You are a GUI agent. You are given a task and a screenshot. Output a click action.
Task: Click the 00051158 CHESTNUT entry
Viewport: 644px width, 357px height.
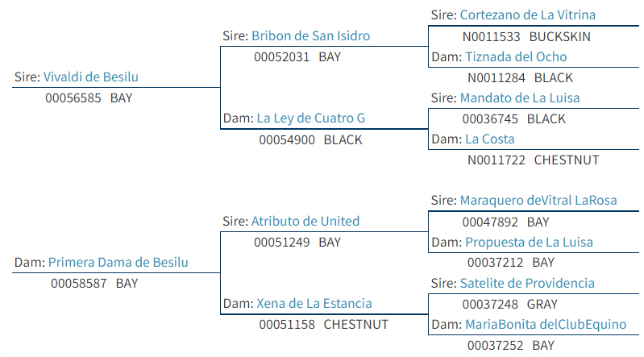coord(324,325)
